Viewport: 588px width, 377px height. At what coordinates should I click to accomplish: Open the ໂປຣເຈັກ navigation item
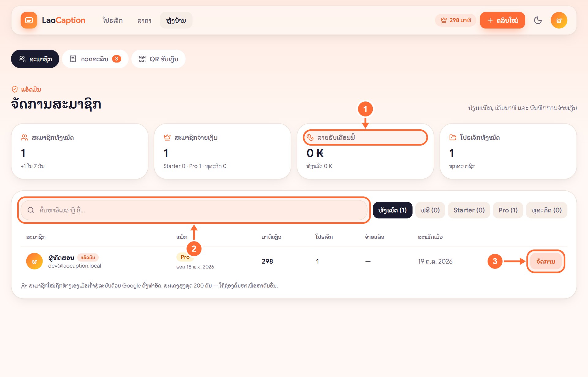point(113,20)
